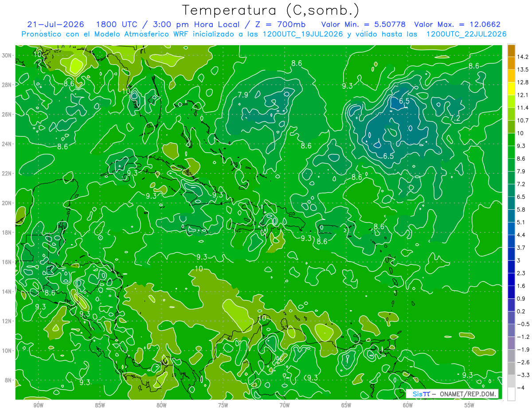Click the "10.7" color scale label
Viewport: 532px width, 411px height.
click(523, 121)
